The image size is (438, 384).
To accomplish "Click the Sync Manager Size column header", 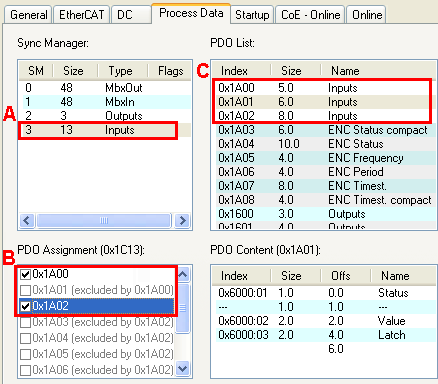I will tap(75, 71).
